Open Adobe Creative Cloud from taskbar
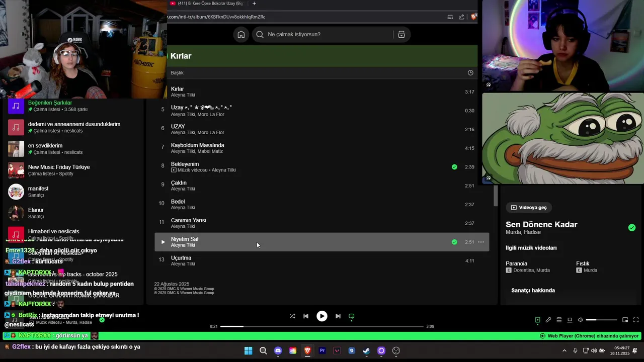The width and height of the screenshot is (644, 362). 293,351
